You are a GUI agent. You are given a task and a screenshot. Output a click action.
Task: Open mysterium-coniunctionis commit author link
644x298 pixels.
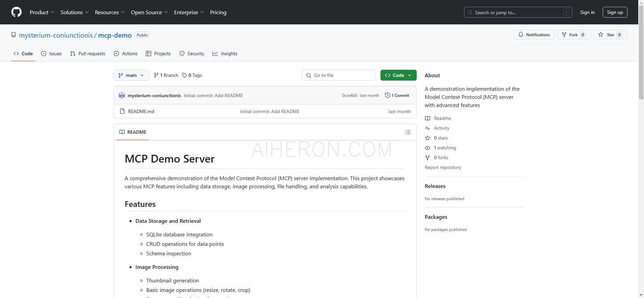[x=154, y=95]
